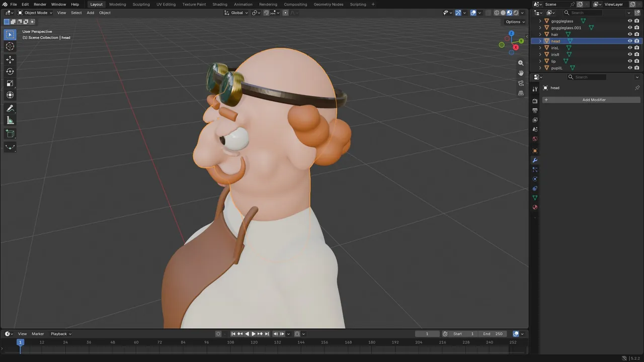Switch to the Shading workspace tab
Screen dimensions: 644x362
tap(220, 4)
